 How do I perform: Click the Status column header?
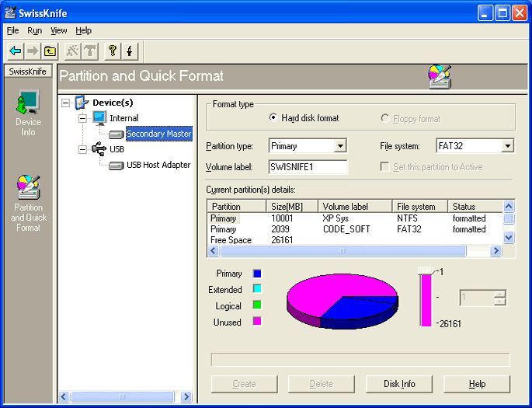[475, 207]
